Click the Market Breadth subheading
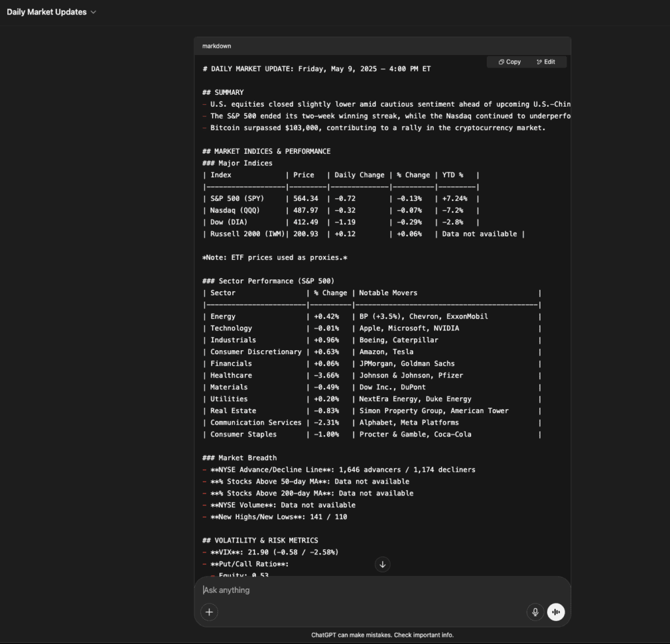The height and width of the screenshot is (644, 670). tap(239, 458)
